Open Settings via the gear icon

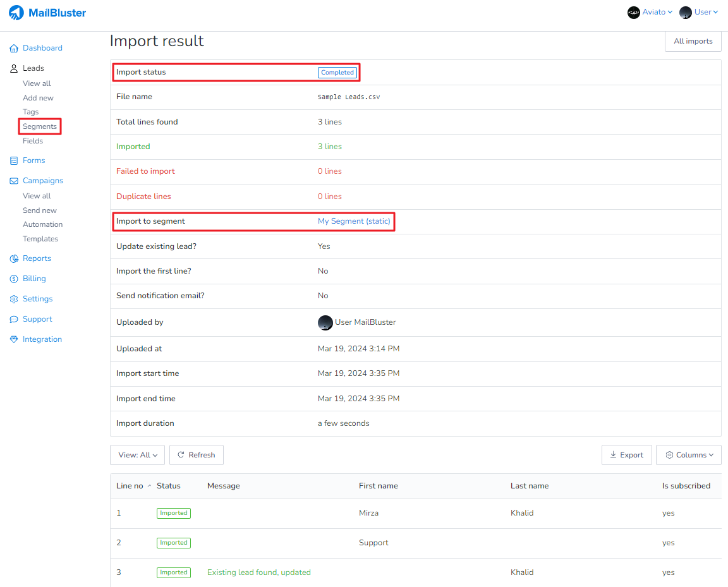(x=14, y=299)
